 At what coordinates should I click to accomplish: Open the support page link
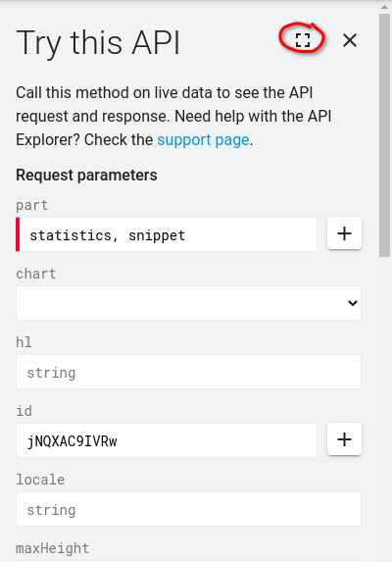pyautogui.click(x=203, y=140)
